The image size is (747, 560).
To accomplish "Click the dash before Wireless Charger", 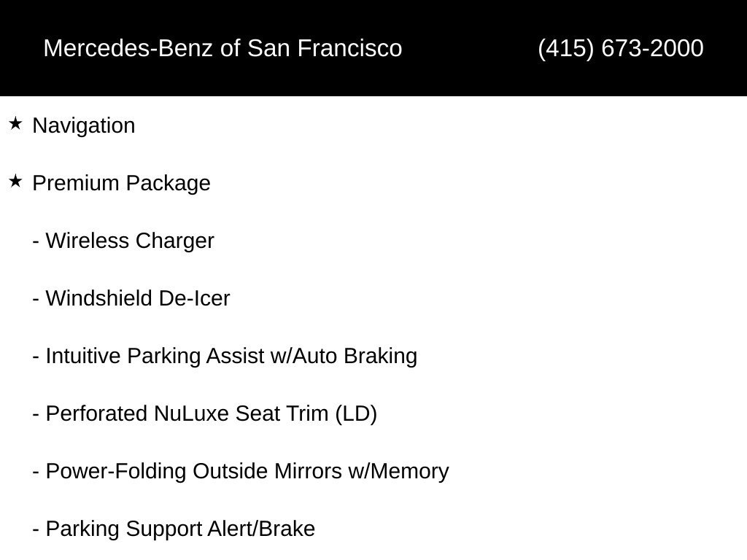I will pos(36,241).
